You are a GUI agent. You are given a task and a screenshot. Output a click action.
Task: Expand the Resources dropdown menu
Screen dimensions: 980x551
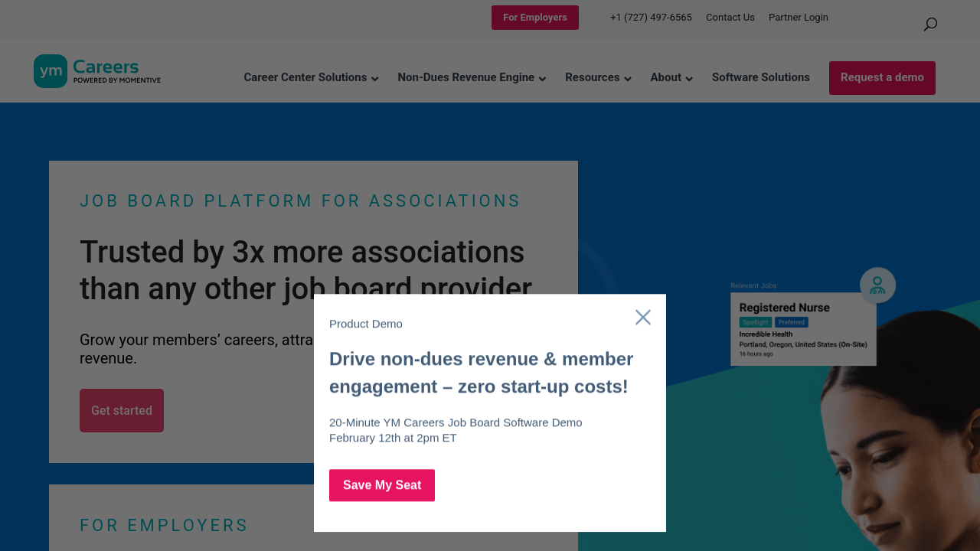pyautogui.click(x=598, y=77)
